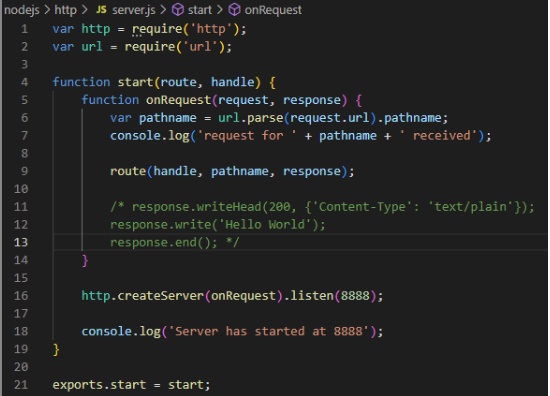Click response.end() comment on line 13
This screenshot has width=550, height=396.
point(164,242)
